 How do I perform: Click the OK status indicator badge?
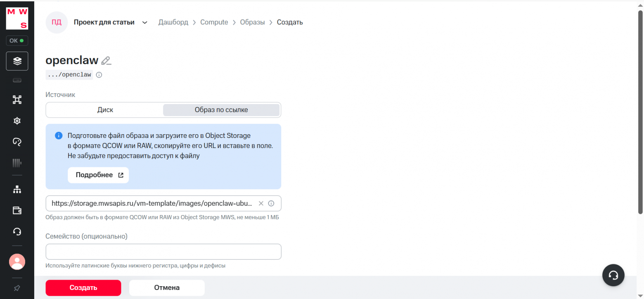tap(17, 40)
